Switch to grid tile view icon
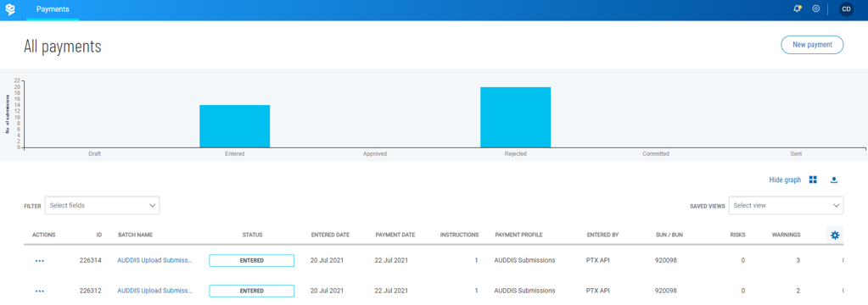Image resolution: width=868 pixels, height=305 pixels. pyautogui.click(x=813, y=180)
